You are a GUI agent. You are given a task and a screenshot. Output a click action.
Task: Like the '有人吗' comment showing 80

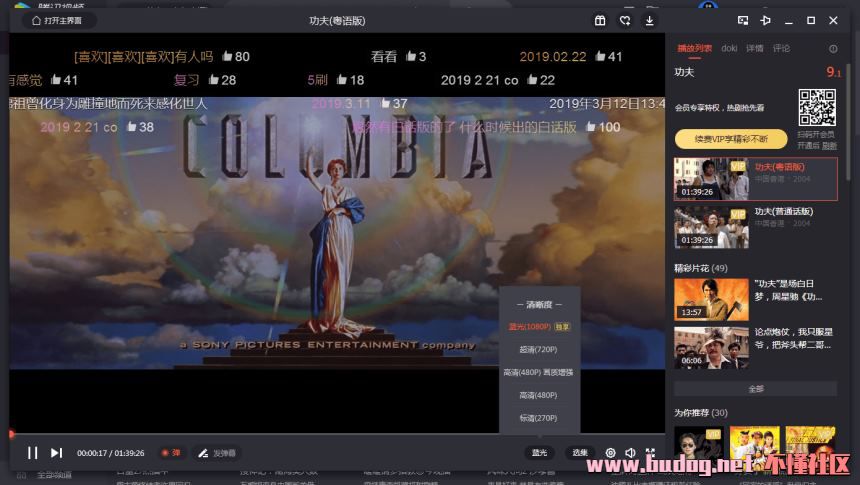point(228,56)
